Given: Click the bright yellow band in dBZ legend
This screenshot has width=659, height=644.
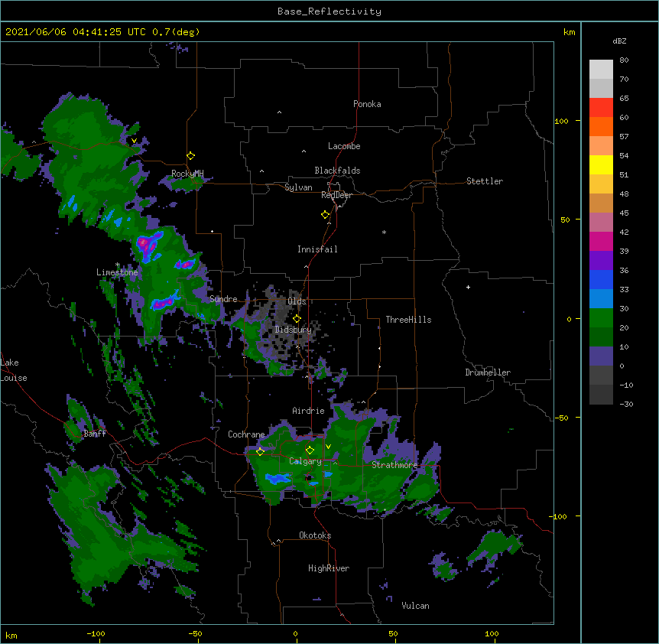Looking at the screenshot, I should 601,164.
